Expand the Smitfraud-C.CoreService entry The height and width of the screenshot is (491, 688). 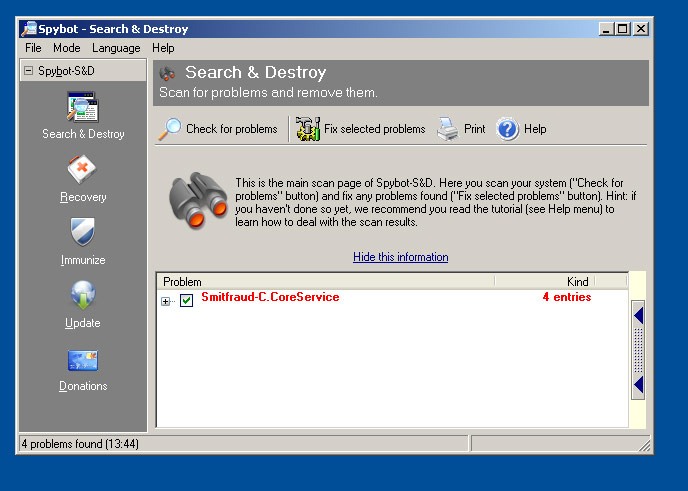click(x=165, y=301)
